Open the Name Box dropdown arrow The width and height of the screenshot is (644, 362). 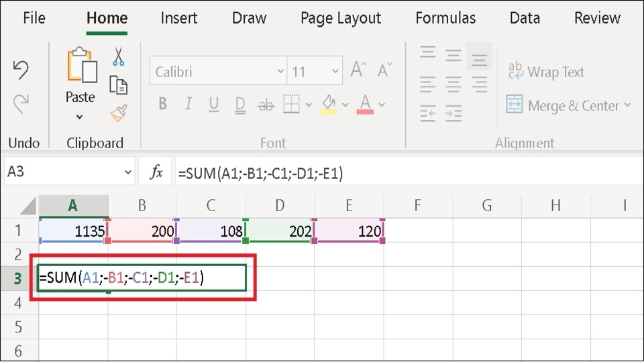coord(127,172)
